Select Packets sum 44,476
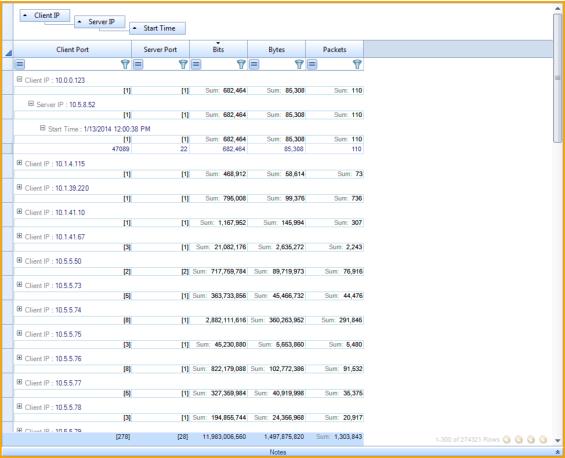Image resolution: width=565 pixels, height=458 pixels. tap(353, 296)
